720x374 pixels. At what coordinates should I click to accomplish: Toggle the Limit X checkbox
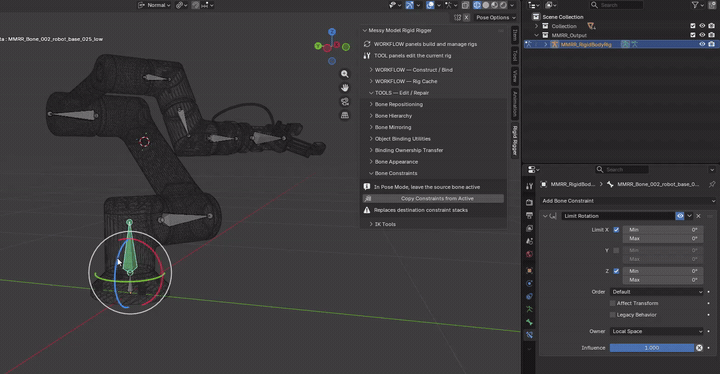click(x=616, y=230)
